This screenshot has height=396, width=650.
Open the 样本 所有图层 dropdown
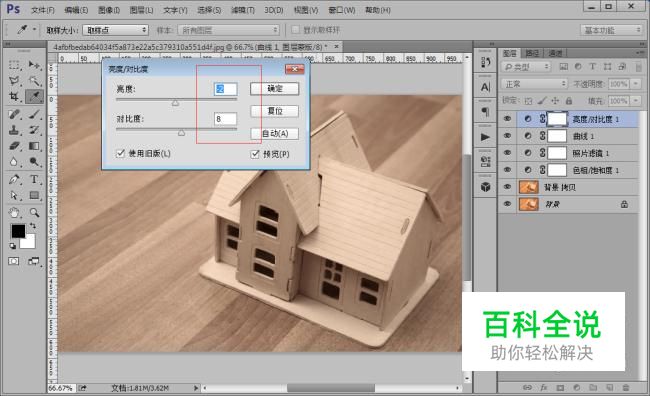pos(228,30)
